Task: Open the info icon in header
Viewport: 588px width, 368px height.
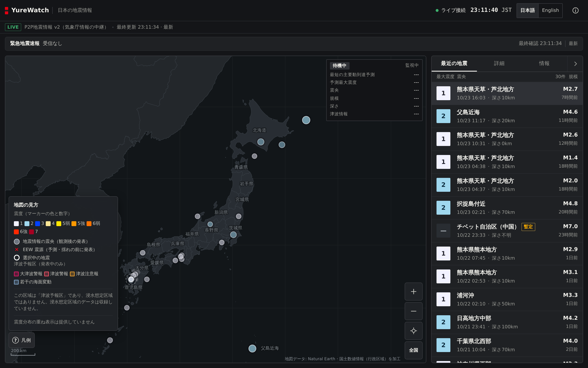Action: [575, 10]
